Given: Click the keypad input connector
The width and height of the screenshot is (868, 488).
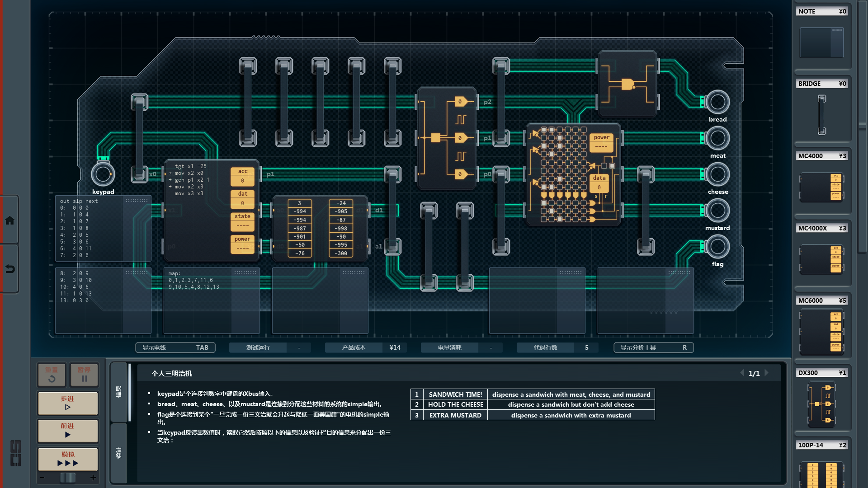Looking at the screenshot, I should point(103,174).
